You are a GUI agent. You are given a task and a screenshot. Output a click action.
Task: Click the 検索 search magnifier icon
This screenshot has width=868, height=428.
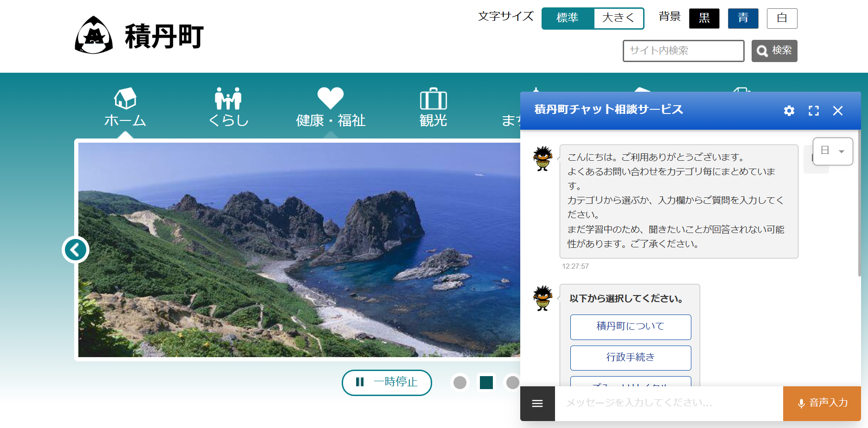point(763,51)
